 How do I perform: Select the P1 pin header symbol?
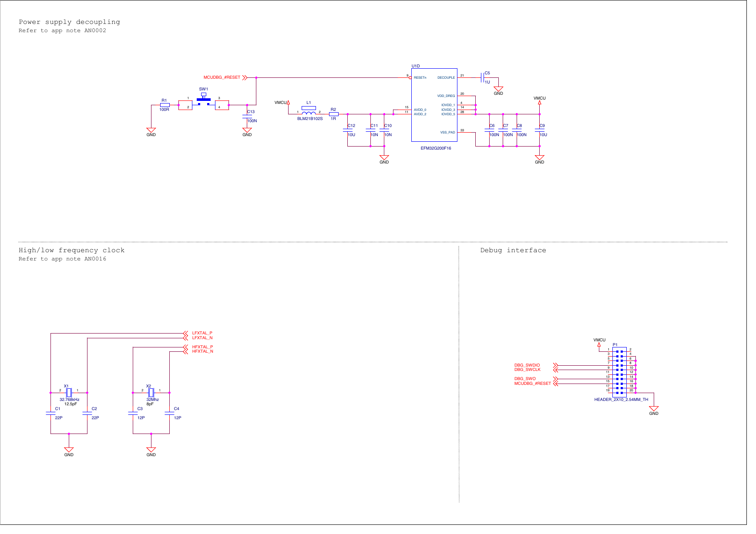[619, 372]
